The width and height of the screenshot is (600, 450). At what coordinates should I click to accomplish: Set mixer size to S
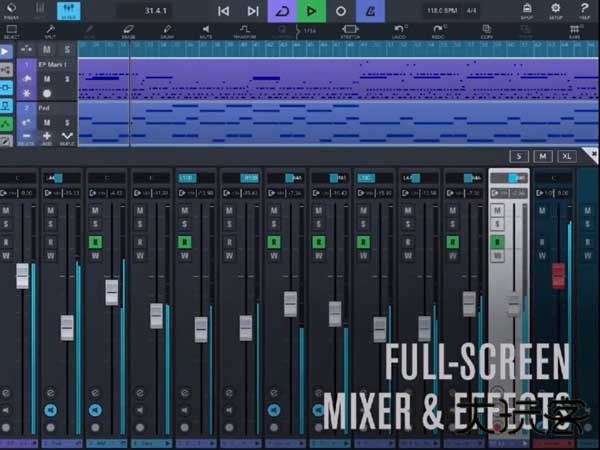pyautogui.click(x=519, y=156)
